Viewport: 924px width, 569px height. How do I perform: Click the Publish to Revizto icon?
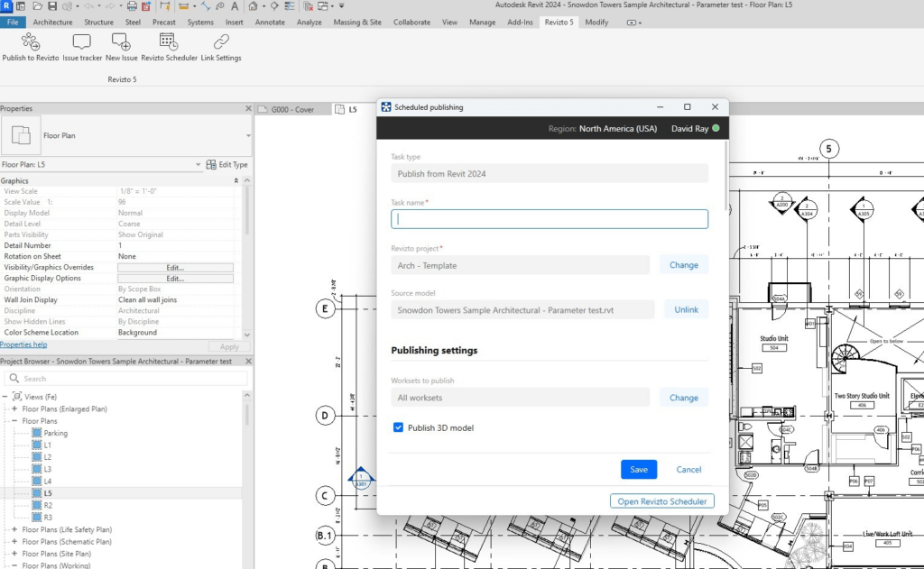[30, 41]
